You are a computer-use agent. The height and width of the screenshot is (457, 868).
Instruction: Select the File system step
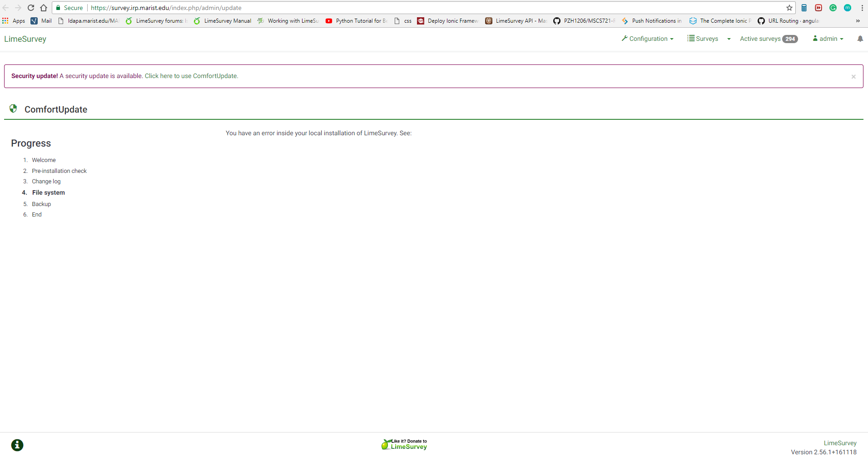(49, 192)
